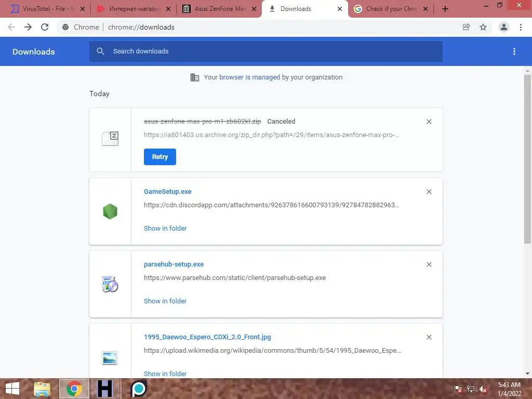Screen dimensions: 532x399
Task: Open the parsehub.com source URL
Action: pyautogui.click(x=235, y=278)
